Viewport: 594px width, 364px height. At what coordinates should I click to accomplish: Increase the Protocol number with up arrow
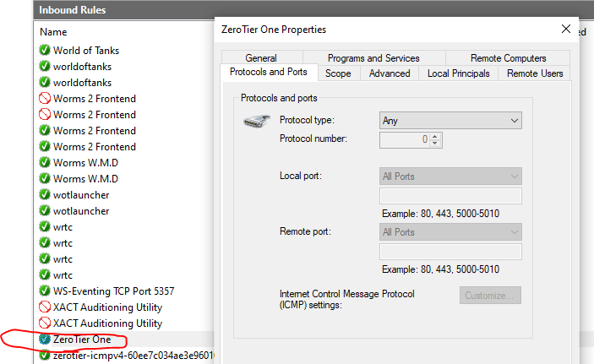(434, 136)
